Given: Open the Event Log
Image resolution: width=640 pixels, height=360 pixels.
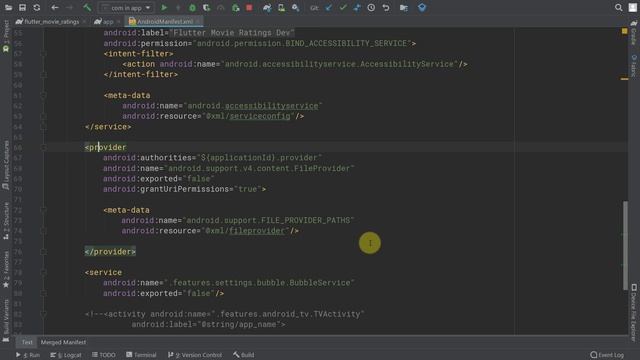Looking at the screenshot, I should tap(607, 355).
